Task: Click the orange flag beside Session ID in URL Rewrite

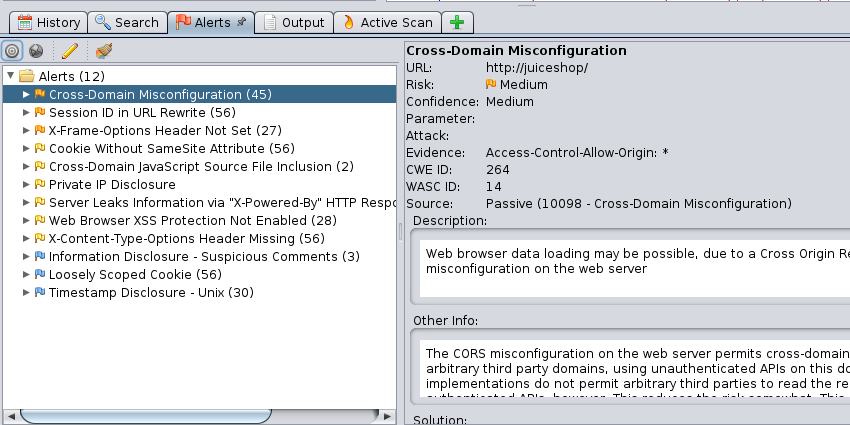Action: tap(40, 113)
